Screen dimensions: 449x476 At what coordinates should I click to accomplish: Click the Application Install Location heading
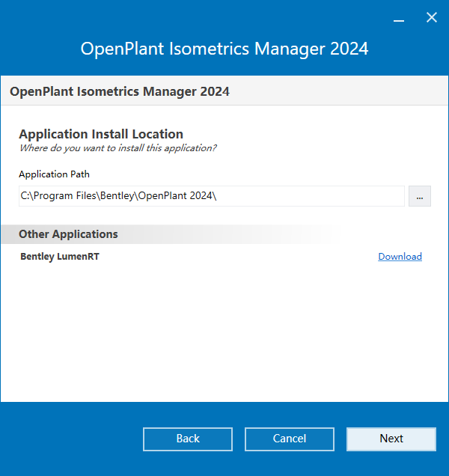tap(101, 134)
